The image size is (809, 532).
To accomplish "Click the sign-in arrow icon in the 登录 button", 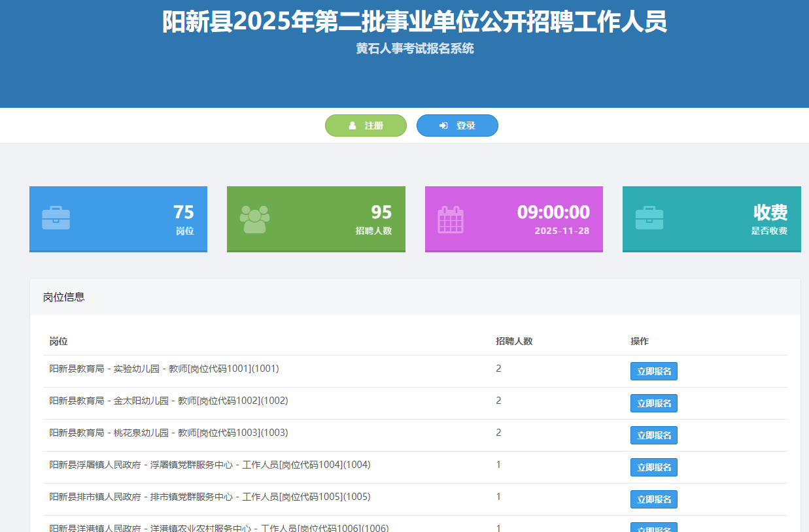I will coord(443,125).
